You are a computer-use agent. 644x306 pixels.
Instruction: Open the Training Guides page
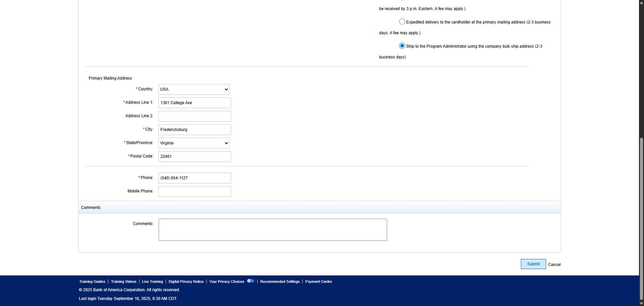(92, 281)
